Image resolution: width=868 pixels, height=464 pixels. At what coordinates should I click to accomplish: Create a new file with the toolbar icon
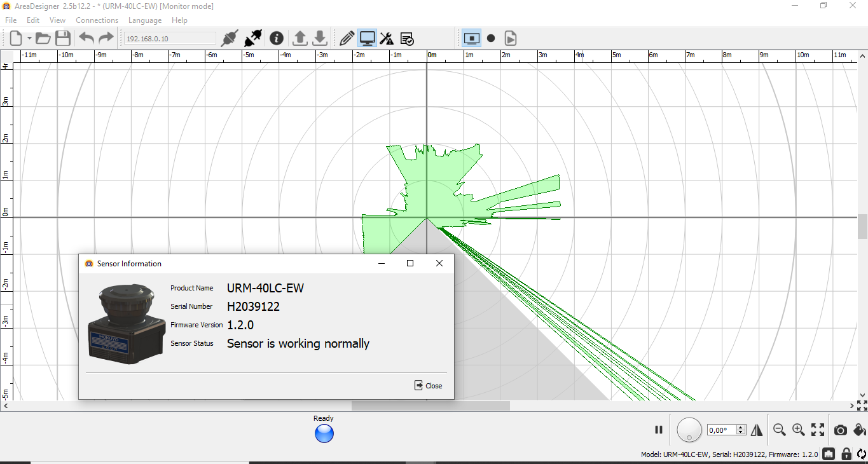point(16,38)
